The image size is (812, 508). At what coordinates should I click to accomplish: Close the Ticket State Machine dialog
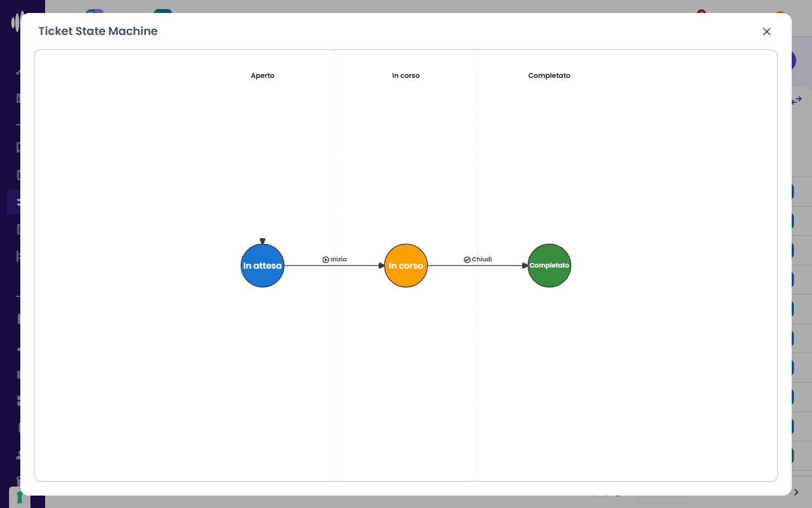coord(767,32)
